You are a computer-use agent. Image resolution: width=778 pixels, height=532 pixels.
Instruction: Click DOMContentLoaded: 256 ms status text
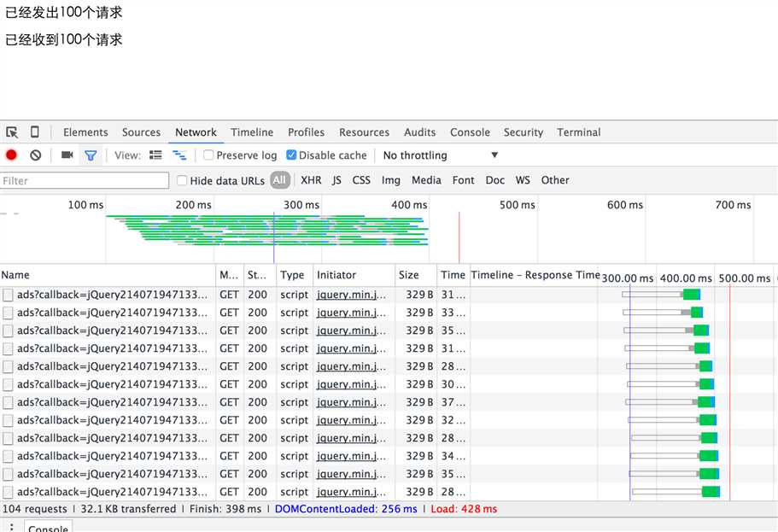346,509
